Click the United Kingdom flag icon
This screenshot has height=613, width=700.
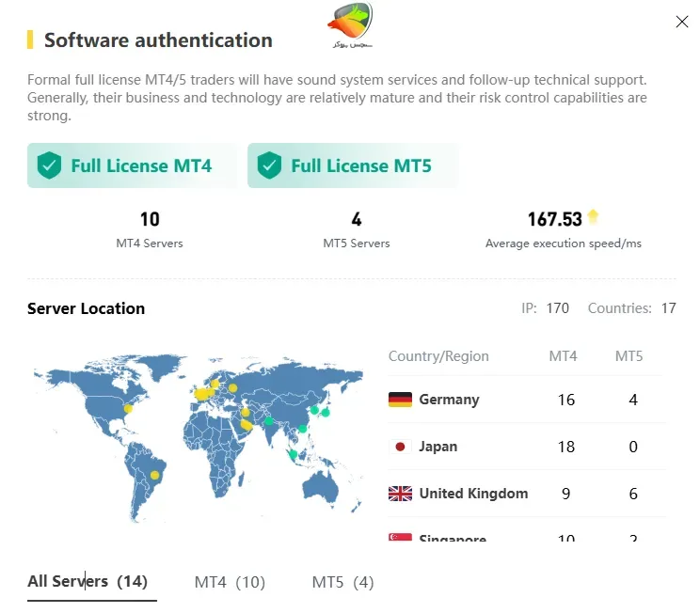click(400, 494)
